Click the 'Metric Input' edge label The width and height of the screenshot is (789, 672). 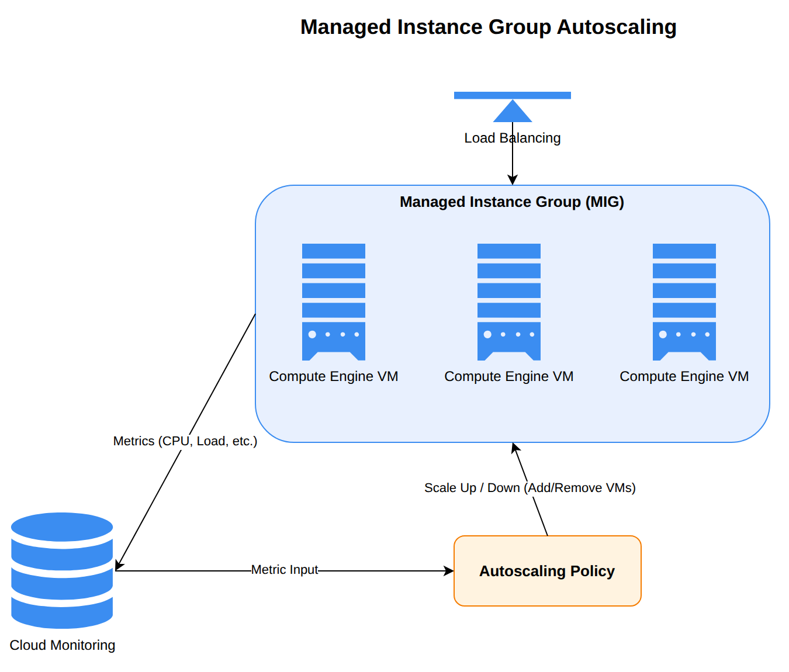pyautogui.click(x=285, y=570)
